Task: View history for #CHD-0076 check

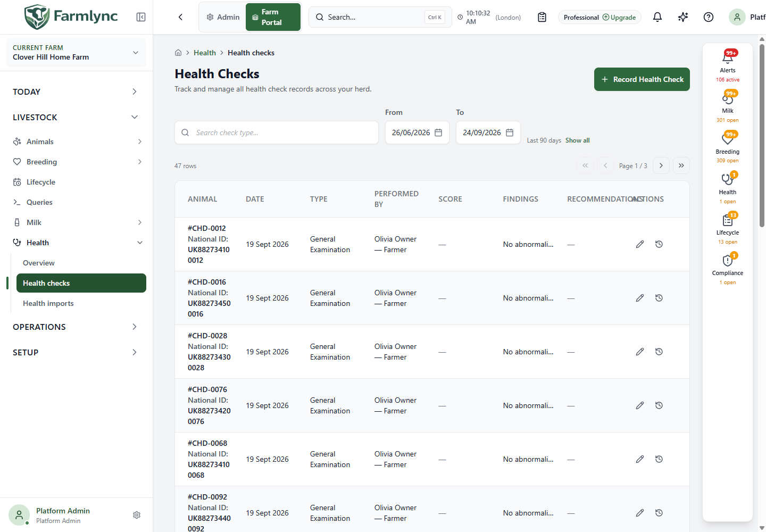Action: point(659,405)
